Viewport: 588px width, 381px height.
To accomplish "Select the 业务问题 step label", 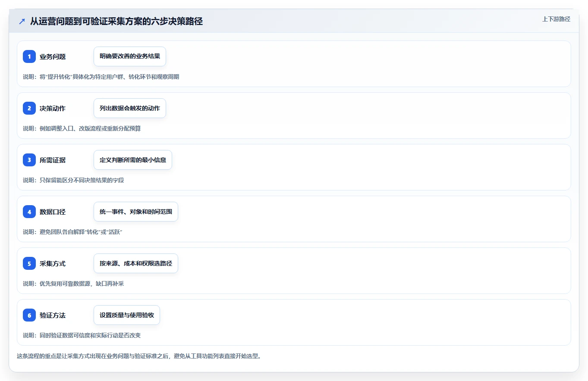I will coord(53,56).
